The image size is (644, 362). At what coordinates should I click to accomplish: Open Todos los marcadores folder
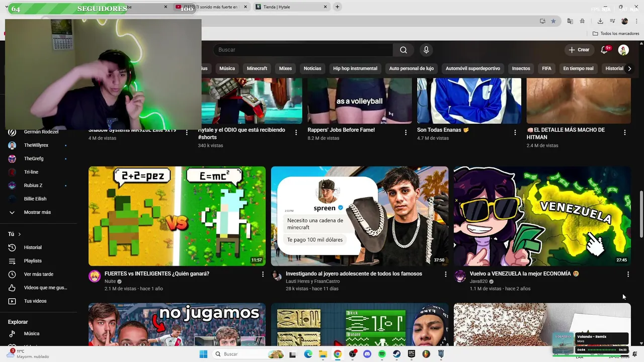click(616, 34)
